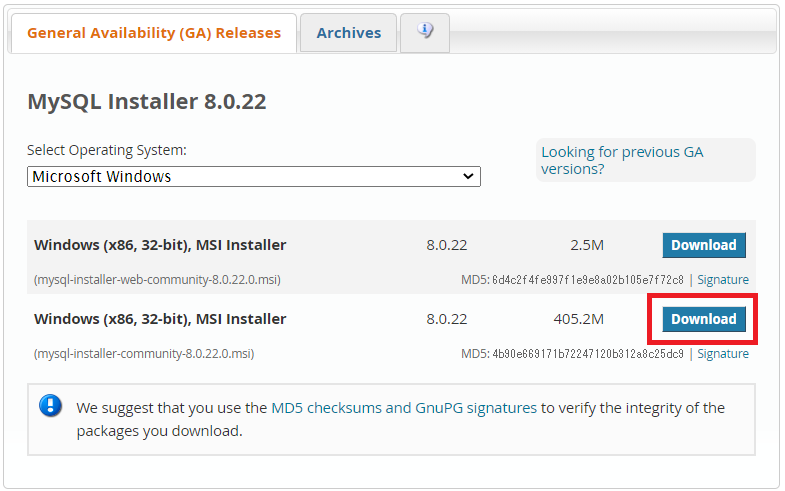The width and height of the screenshot is (785, 491).
Task: Download the 2.5M web-community MSI installer
Action: [704, 245]
